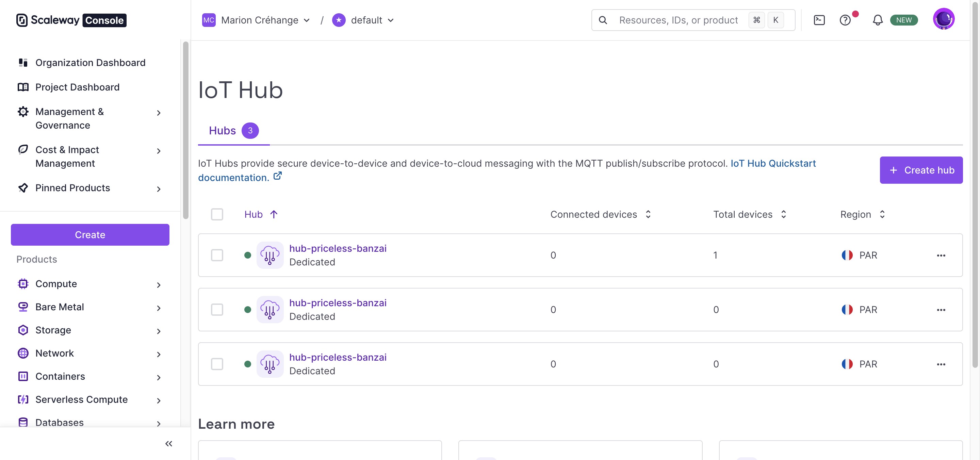Click the Hubs count badge 3

point(250,131)
